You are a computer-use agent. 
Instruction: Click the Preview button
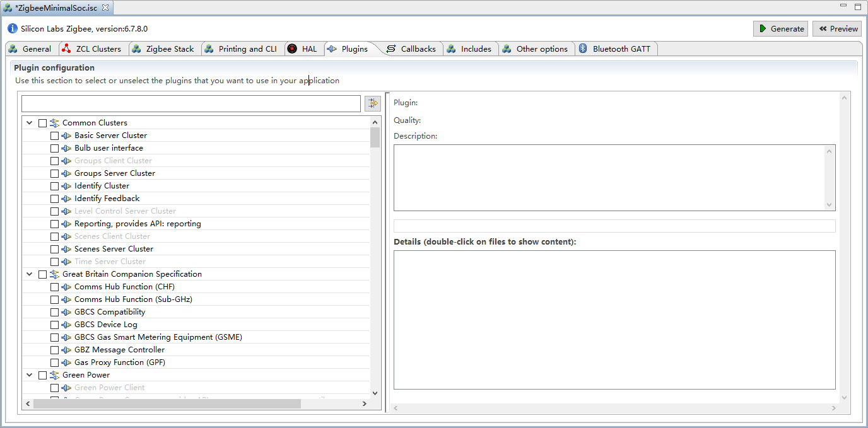[x=837, y=28]
